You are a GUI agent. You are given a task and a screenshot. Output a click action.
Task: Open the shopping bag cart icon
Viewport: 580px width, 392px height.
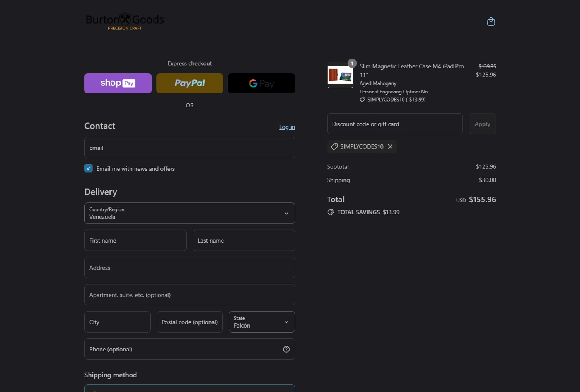491,22
